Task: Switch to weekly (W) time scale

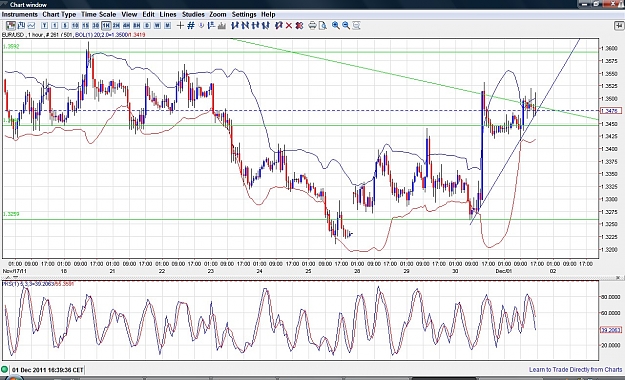Action: tap(157, 26)
